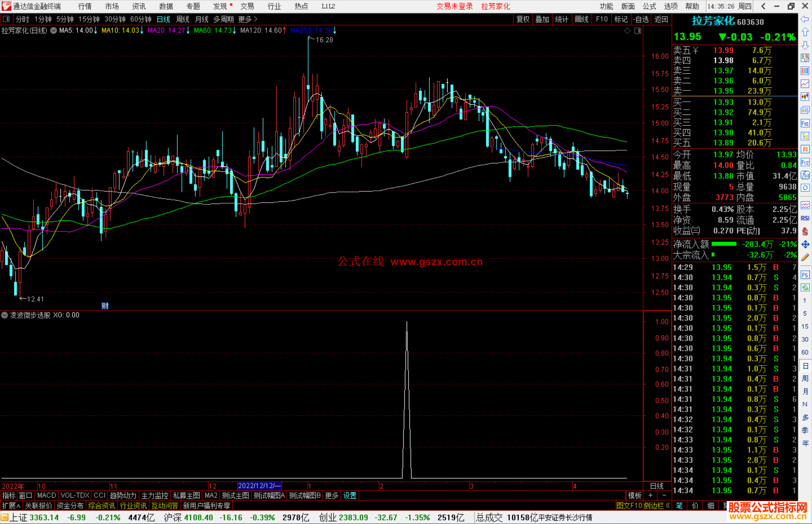This screenshot has width=812, height=524.
Task: Toggle the MA indicator circle next to 拉芳家化(日线)
Action: click(54, 30)
